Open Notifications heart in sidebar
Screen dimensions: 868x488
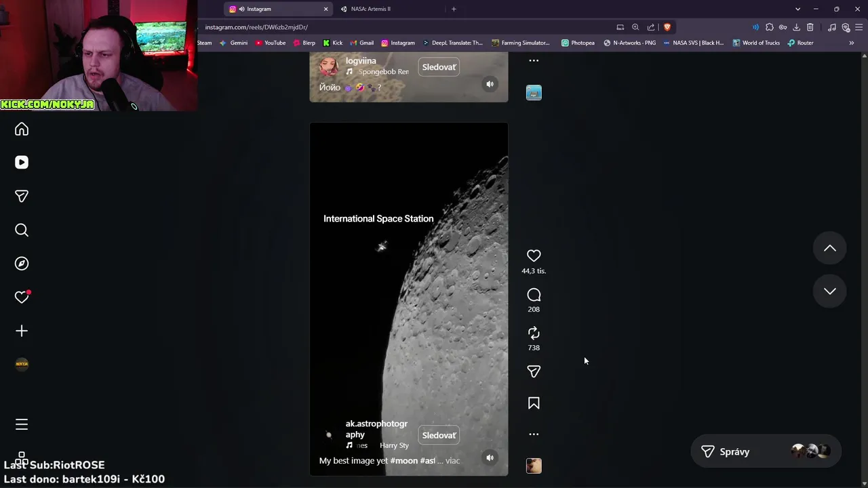[x=22, y=297]
